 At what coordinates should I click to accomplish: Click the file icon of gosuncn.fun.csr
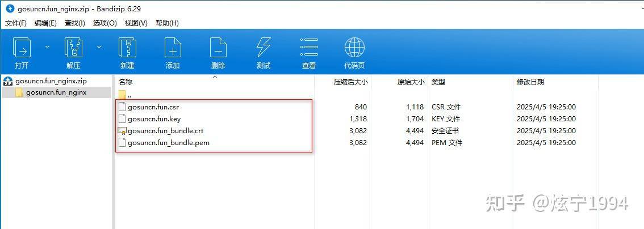122,107
